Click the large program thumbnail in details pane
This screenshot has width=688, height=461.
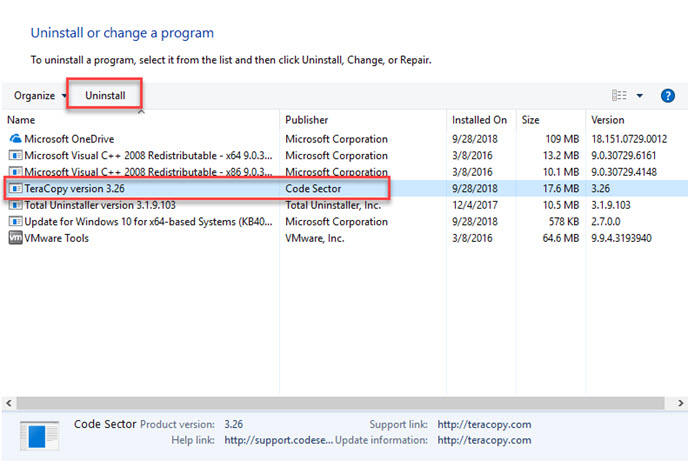coord(39,436)
